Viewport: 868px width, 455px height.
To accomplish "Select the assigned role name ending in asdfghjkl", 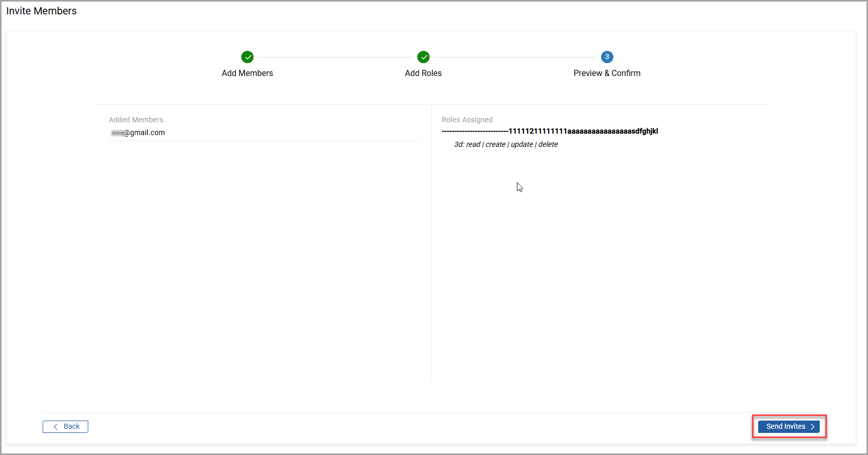I will 550,131.
